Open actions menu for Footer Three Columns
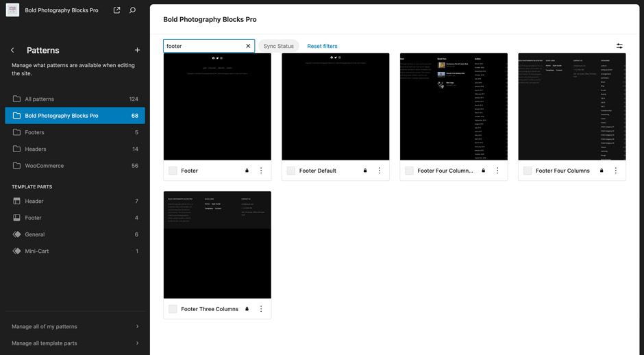Screen dimensions: 644x355 coord(261,309)
